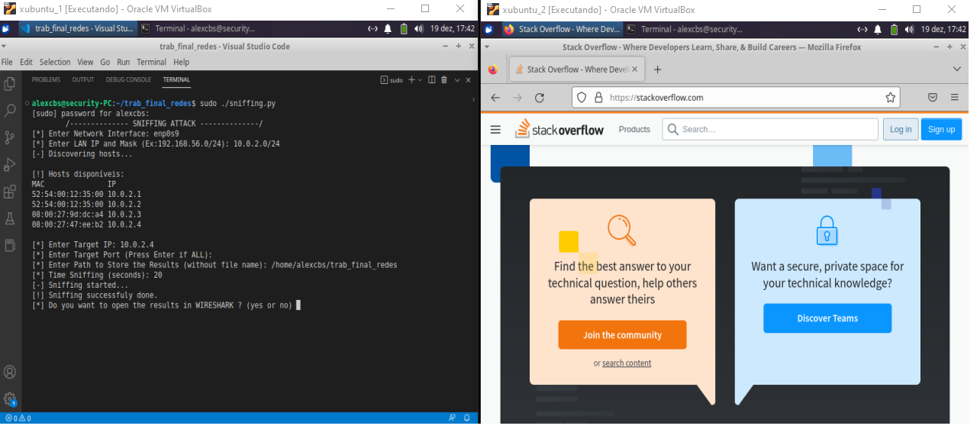Switch to the OUTPUT panel tab
Screen dimensions: 980x429
(83, 79)
